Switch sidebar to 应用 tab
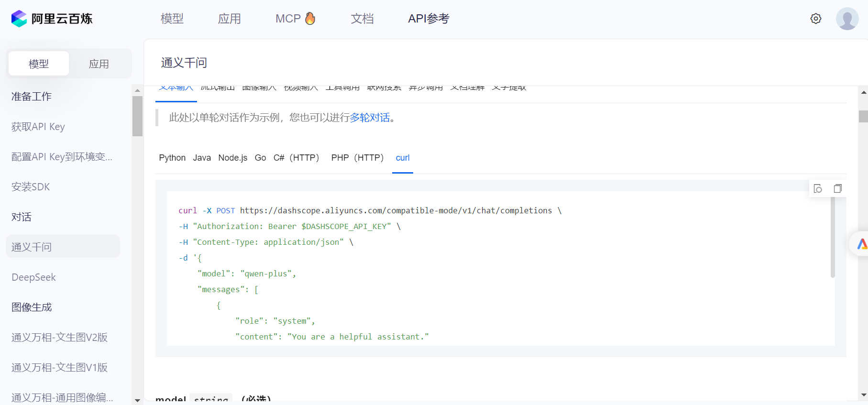This screenshot has width=868, height=405. (99, 64)
